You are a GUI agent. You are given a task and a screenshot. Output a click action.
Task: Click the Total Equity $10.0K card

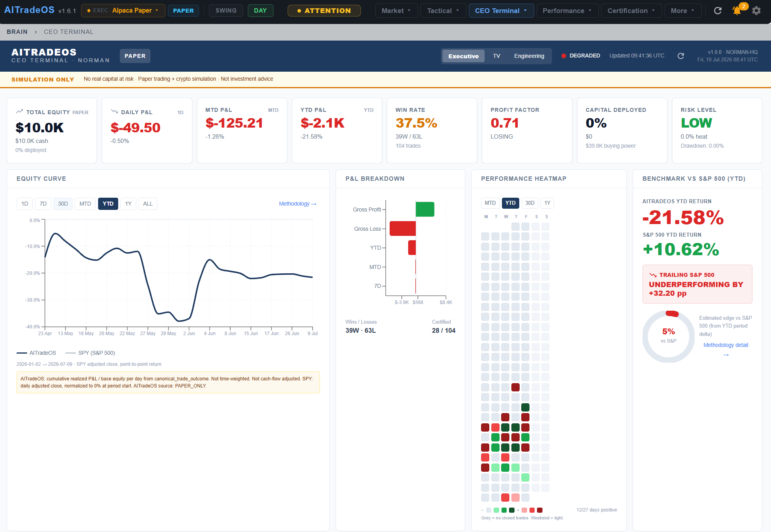pyautogui.click(x=52, y=130)
